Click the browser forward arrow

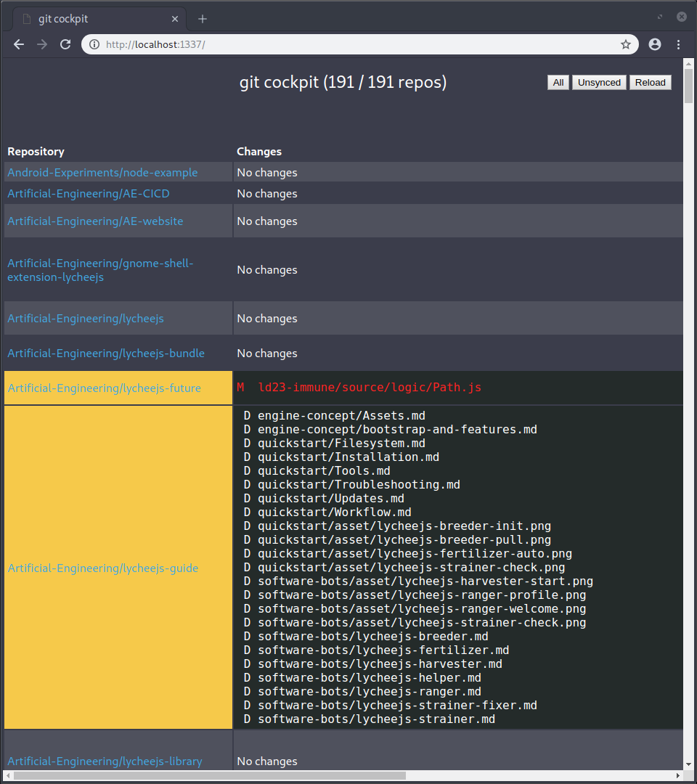(x=42, y=44)
